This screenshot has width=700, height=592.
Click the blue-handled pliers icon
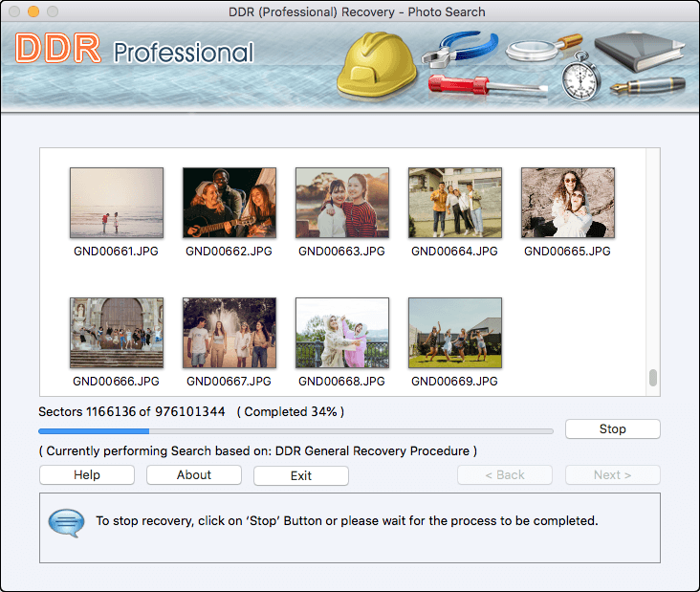[459, 50]
